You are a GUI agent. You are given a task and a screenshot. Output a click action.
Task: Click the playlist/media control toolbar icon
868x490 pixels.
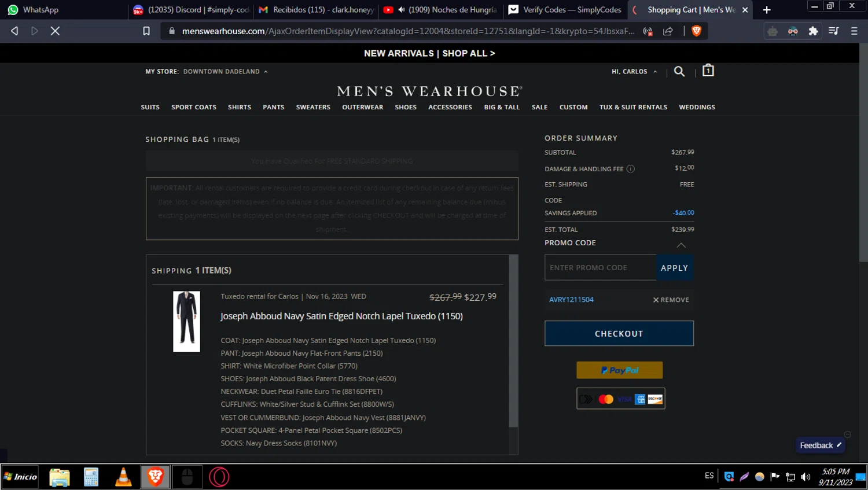pos(833,31)
